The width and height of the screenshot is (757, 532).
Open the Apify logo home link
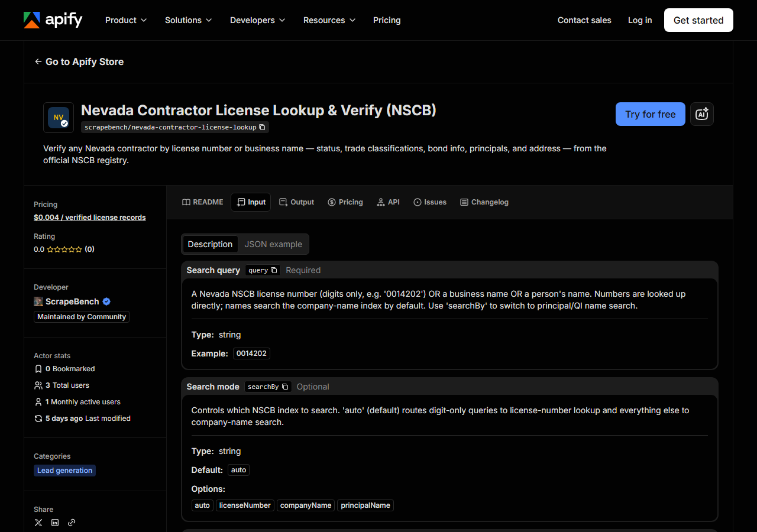click(53, 20)
